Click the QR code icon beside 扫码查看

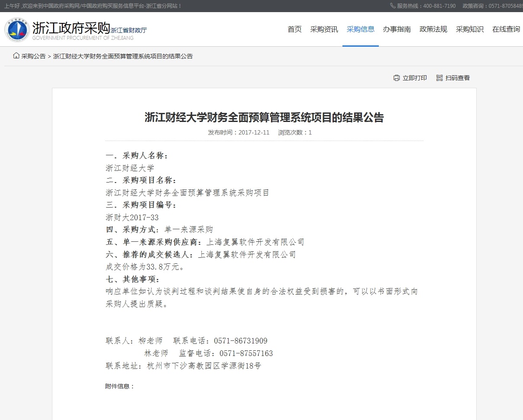tap(439, 78)
